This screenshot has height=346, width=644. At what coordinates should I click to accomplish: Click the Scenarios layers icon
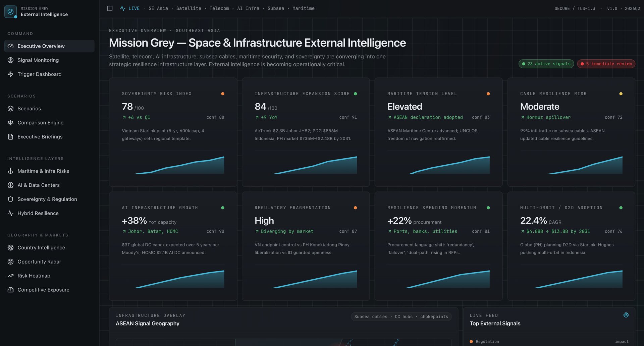(x=11, y=109)
